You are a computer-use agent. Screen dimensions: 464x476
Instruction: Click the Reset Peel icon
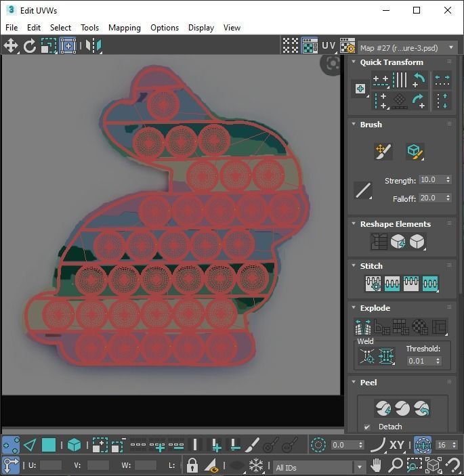point(421,408)
